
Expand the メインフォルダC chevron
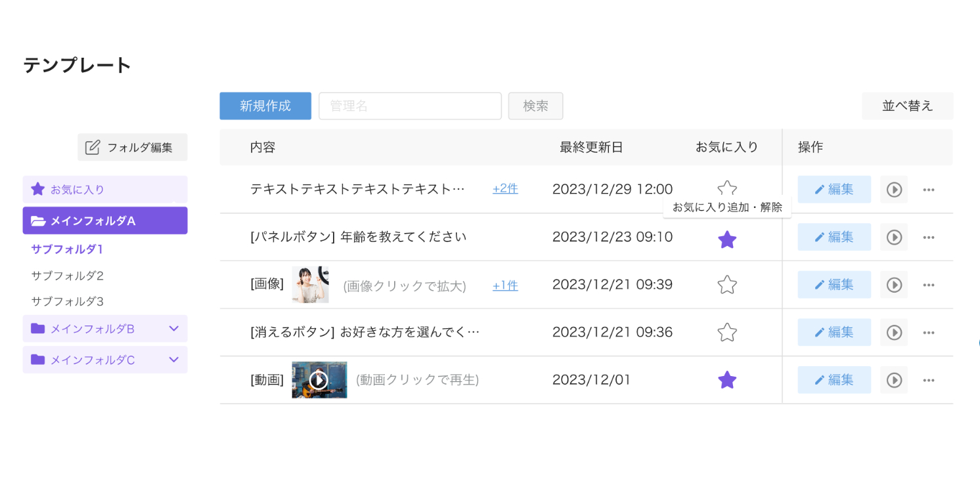(x=174, y=360)
